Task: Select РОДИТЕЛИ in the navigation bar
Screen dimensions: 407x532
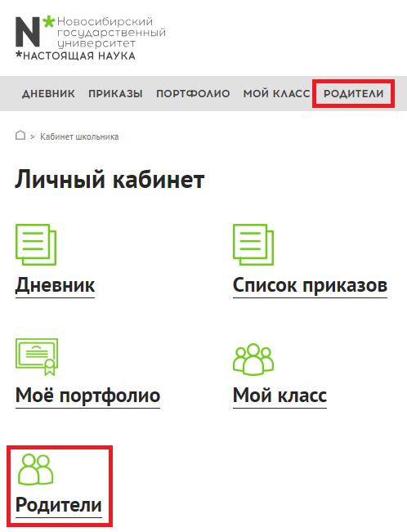Action: (x=353, y=94)
